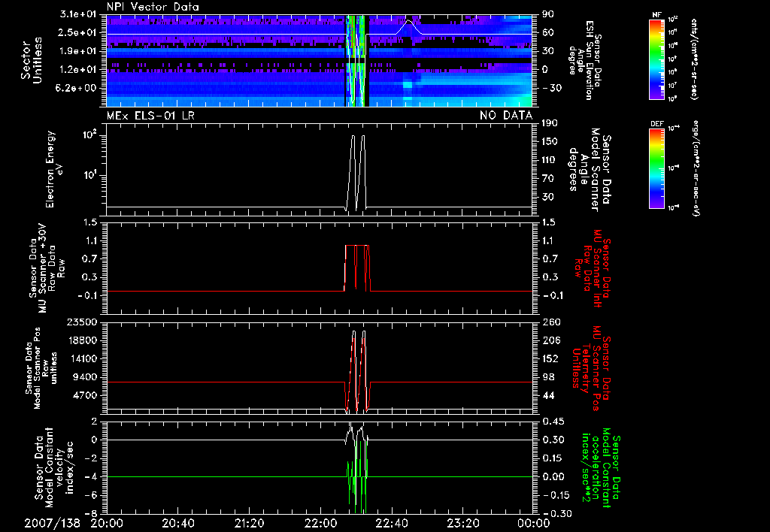Click the NF color scale bar
770x532 pixels.
[656, 59]
